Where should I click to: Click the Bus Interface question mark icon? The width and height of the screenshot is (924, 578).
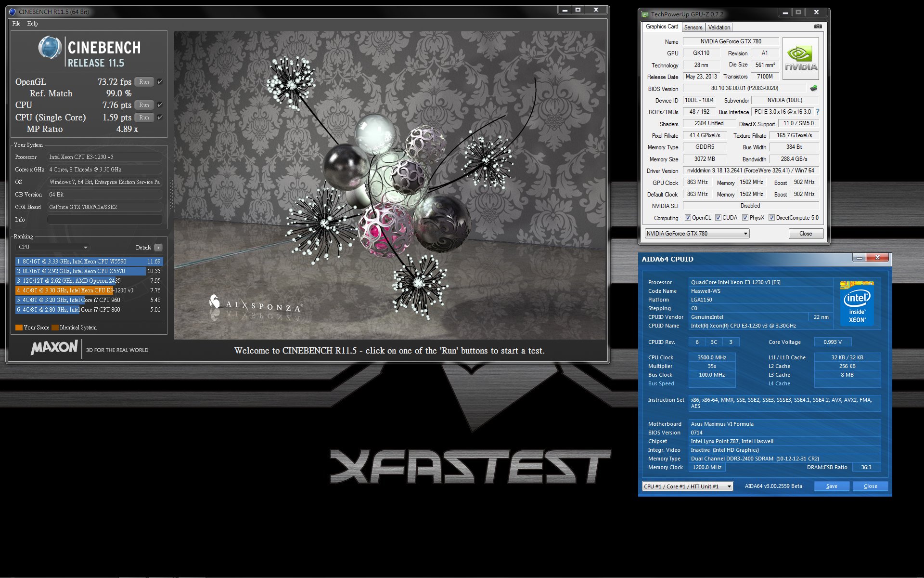(817, 112)
